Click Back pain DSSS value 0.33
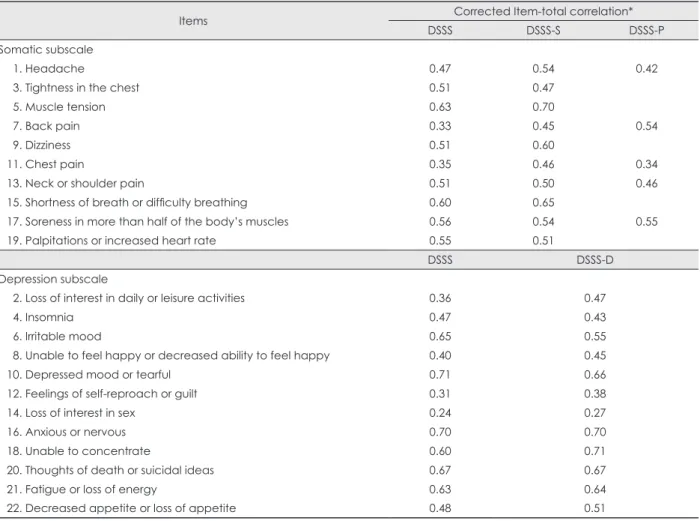Screen dimensions: 700x521 [x=440, y=126]
